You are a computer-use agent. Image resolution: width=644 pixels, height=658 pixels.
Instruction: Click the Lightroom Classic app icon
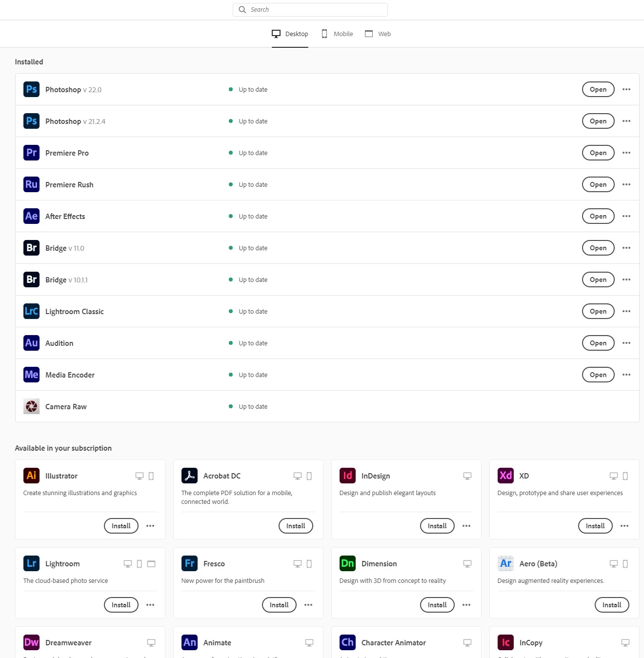(31, 311)
